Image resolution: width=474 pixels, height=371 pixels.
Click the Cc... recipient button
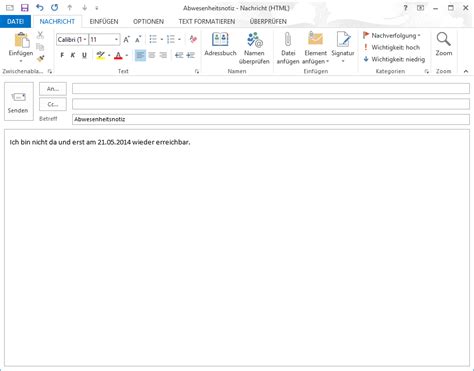tap(53, 104)
